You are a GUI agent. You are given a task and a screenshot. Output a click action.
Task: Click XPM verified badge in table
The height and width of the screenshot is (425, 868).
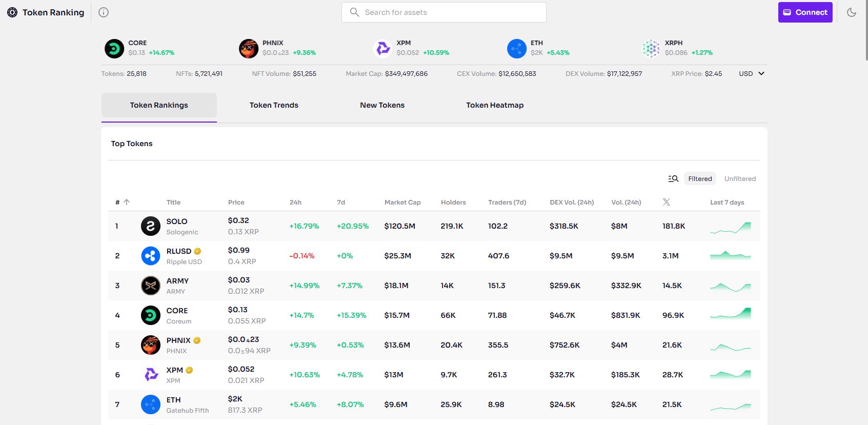pyautogui.click(x=189, y=370)
